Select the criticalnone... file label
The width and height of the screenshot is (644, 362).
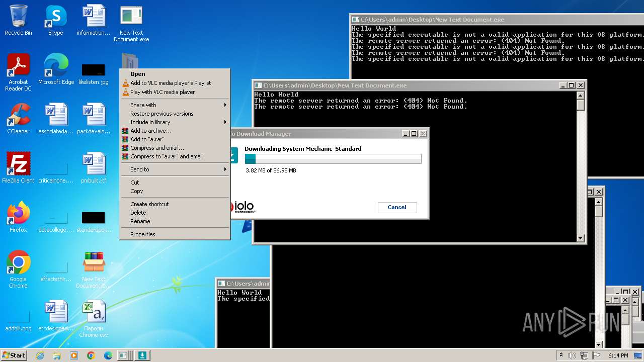click(56, 180)
